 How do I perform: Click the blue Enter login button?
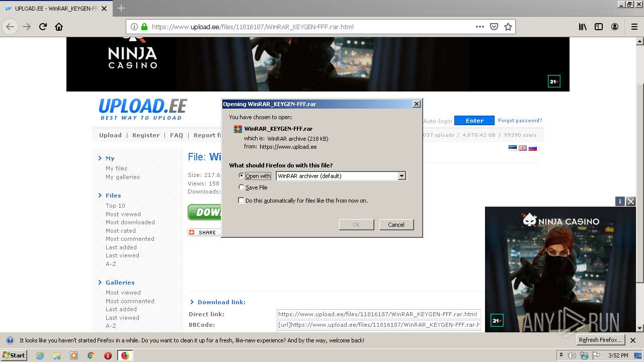pos(474,121)
